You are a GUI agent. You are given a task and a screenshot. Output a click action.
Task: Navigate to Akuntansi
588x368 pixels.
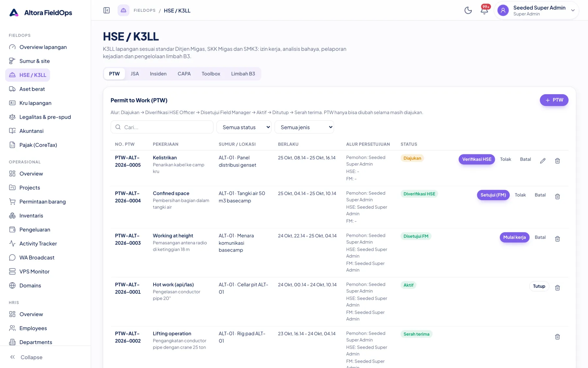click(31, 131)
